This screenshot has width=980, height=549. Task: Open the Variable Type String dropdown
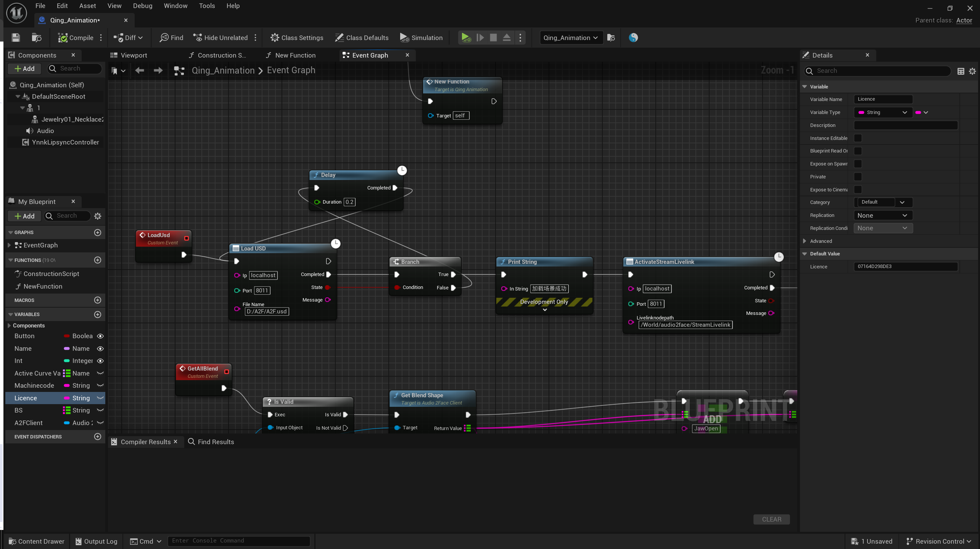(883, 112)
